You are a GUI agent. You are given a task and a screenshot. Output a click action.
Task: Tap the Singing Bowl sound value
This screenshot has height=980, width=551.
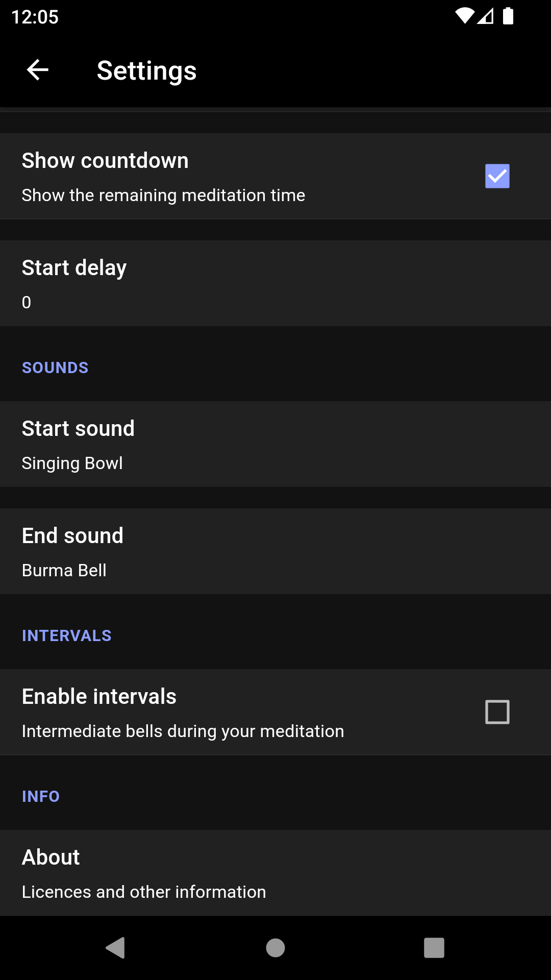[72, 463]
